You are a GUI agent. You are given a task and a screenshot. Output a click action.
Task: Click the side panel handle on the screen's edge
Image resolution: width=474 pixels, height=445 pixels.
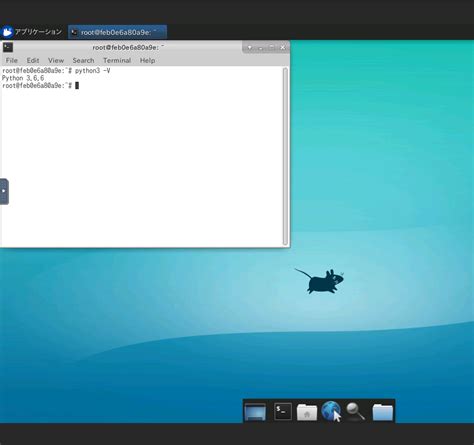pyautogui.click(x=4, y=191)
